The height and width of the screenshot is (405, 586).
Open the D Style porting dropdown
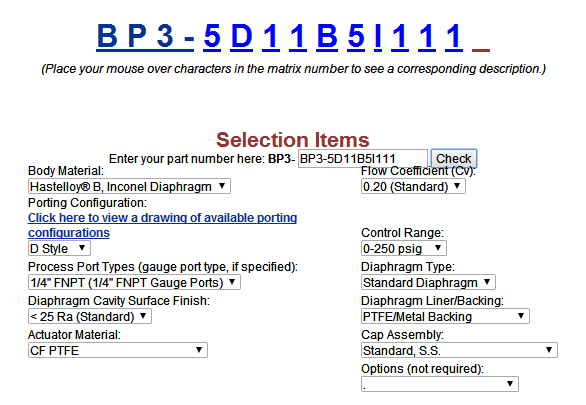coord(59,248)
